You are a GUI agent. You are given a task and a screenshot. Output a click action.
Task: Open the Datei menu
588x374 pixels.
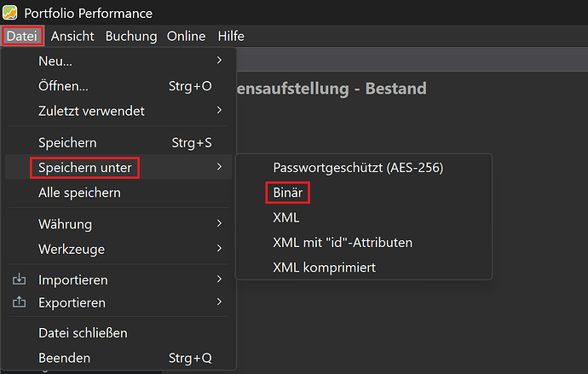[21, 36]
